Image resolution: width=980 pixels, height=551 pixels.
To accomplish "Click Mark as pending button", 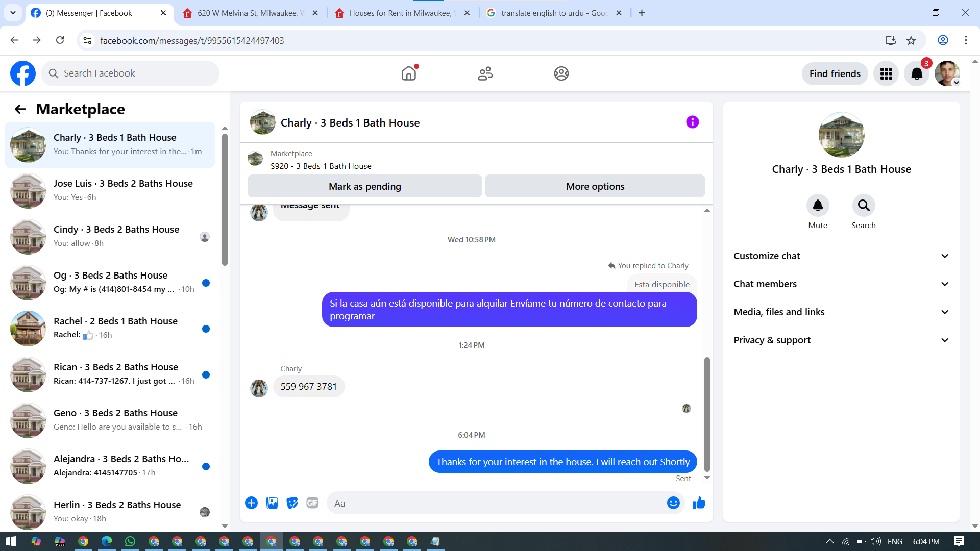I will [x=365, y=186].
